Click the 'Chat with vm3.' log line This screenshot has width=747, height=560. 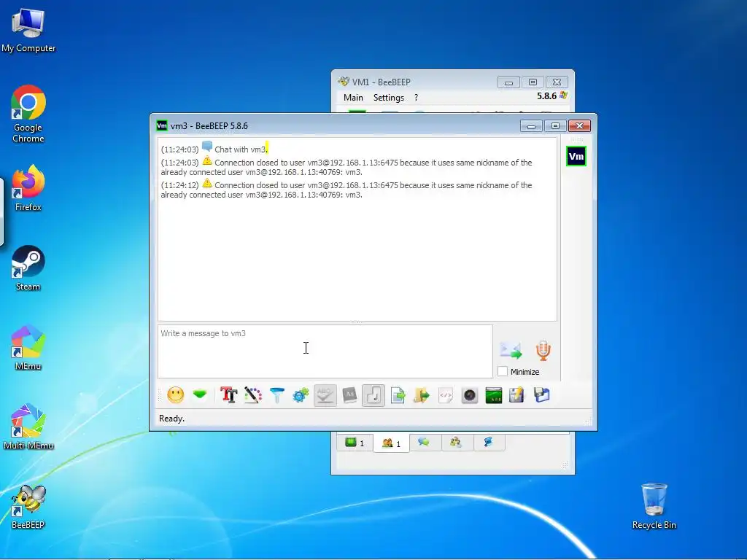point(241,149)
